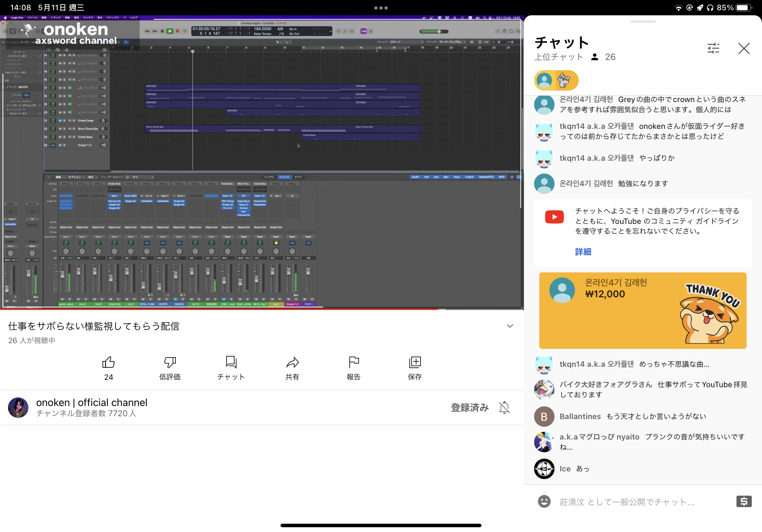Send a Super Chat via currency icon
Image resolution: width=762 pixels, height=532 pixels.
click(x=744, y=501)
